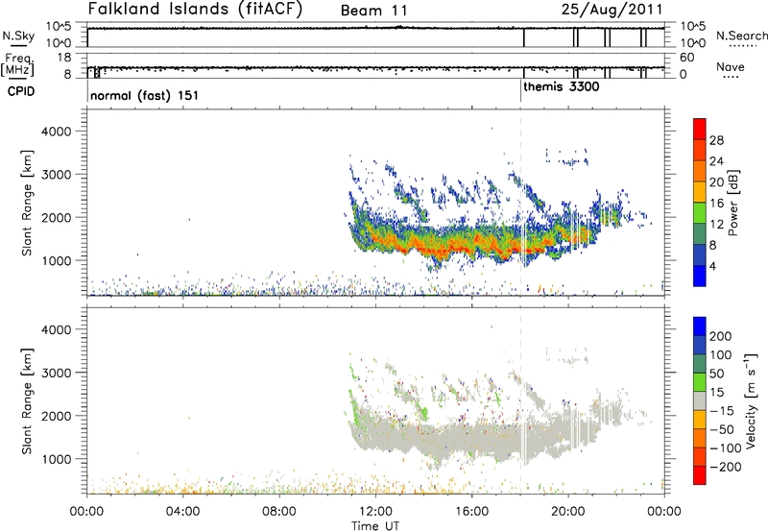
Task: Click the gray swatch in Velocity colorbar
Action: click(700, 401)
